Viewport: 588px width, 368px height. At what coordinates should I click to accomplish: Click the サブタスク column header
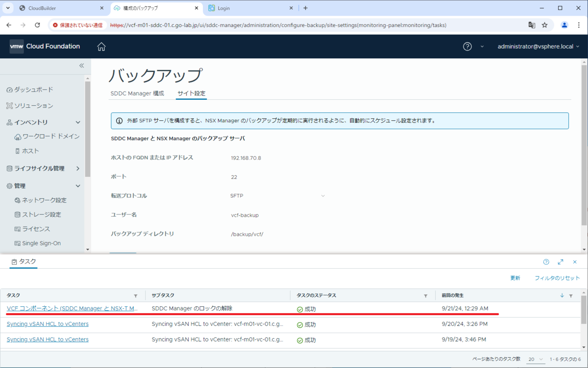[x=218, y=296]
